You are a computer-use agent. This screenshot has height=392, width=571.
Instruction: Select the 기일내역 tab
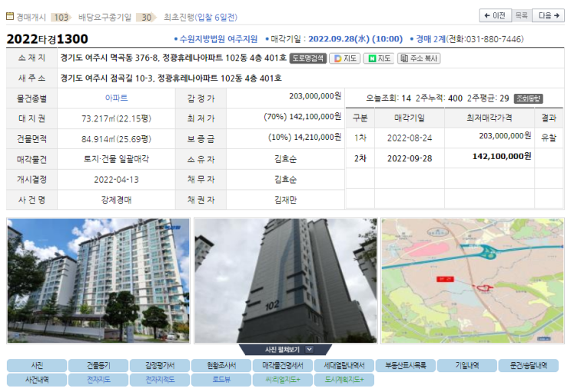click(x=466, y=365)
